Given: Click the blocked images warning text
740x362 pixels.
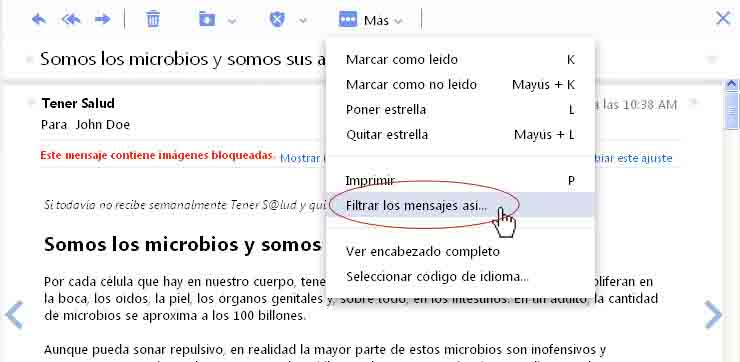Looking at the screenshot, I should tap(158, 156).
